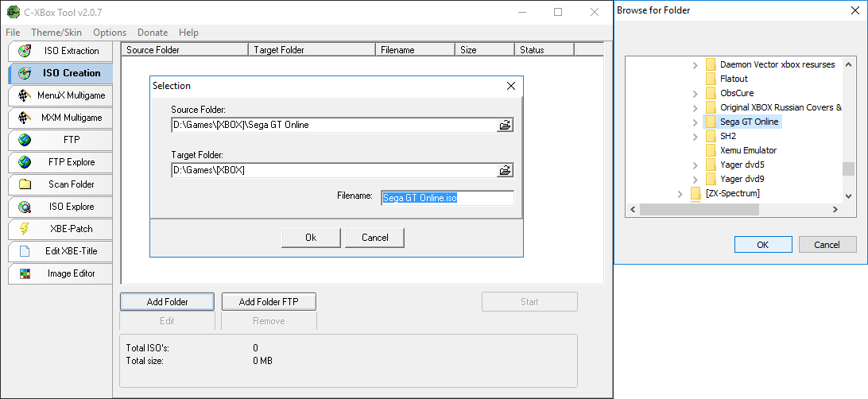Viewport: 868px width, 399px height.
Task: Open the XBE-Patch section
Action: pos(60,229)
